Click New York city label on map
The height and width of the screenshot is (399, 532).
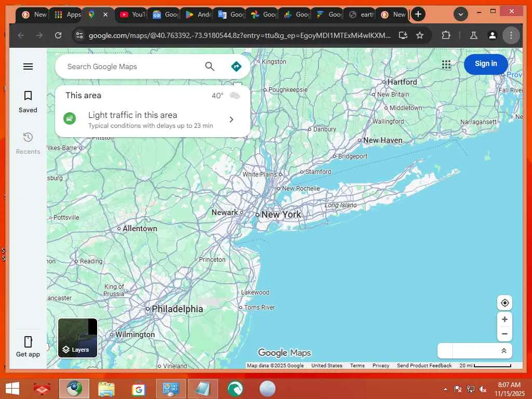point(281,215)
